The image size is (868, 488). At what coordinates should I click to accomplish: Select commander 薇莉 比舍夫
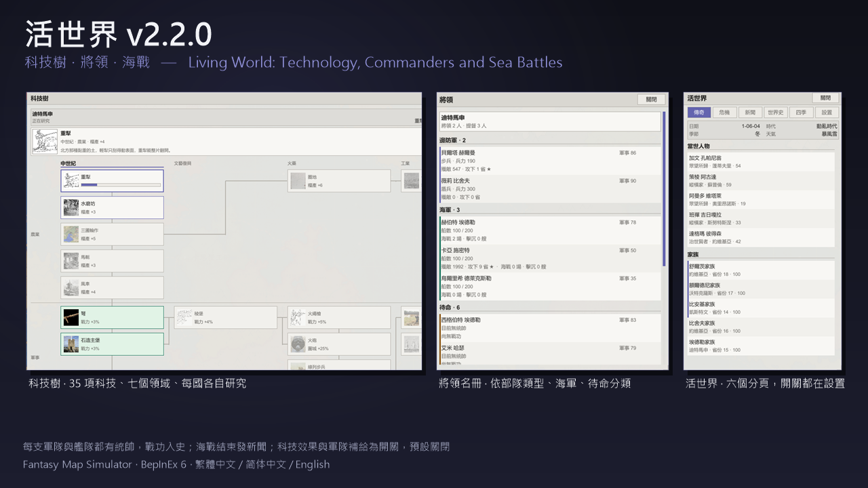(x=550, y=189)
